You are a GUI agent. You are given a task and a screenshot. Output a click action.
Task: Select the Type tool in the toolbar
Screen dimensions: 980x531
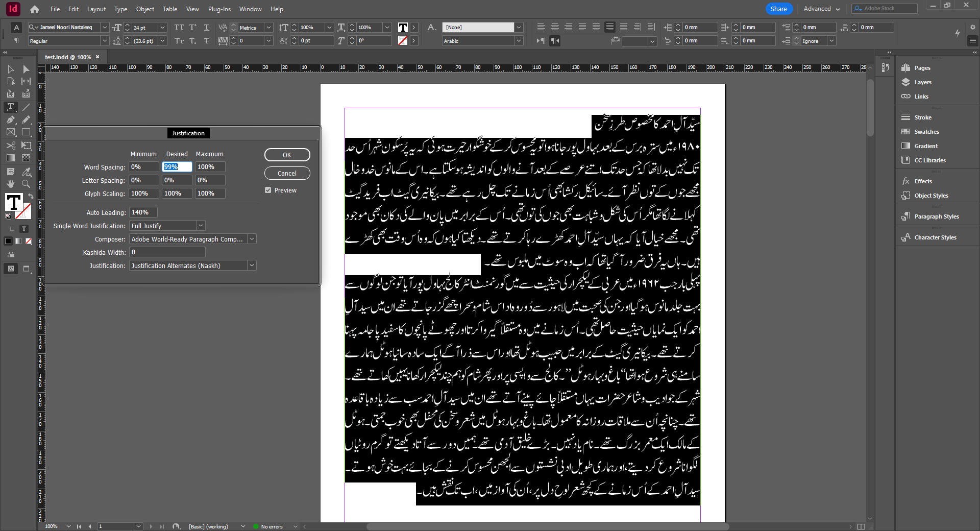click(11, 107)
